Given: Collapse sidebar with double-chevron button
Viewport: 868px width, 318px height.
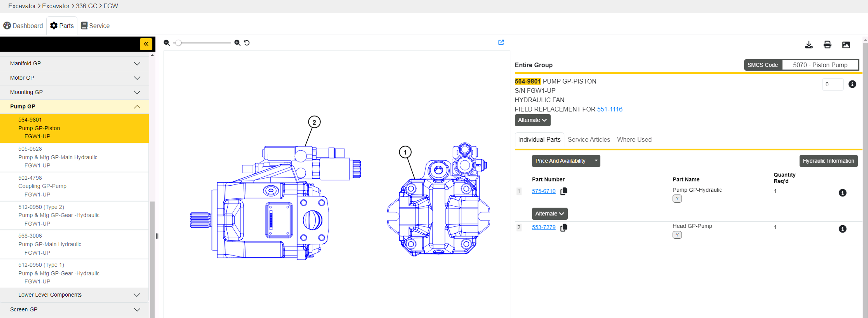Looking at the screenshot, I should pyautogui.click(x=146, y=44).
